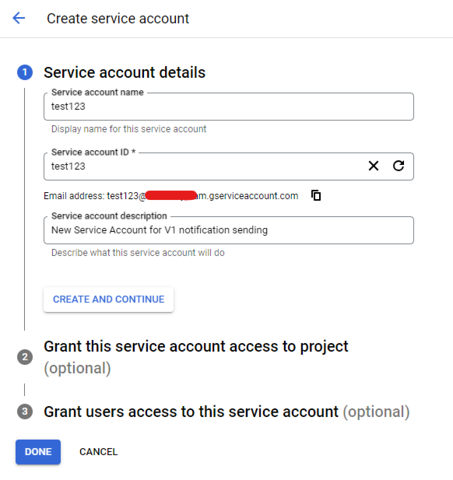Screen dimensions: 453x480
Task: Copy the service account email address
Action: coord(316,195)
